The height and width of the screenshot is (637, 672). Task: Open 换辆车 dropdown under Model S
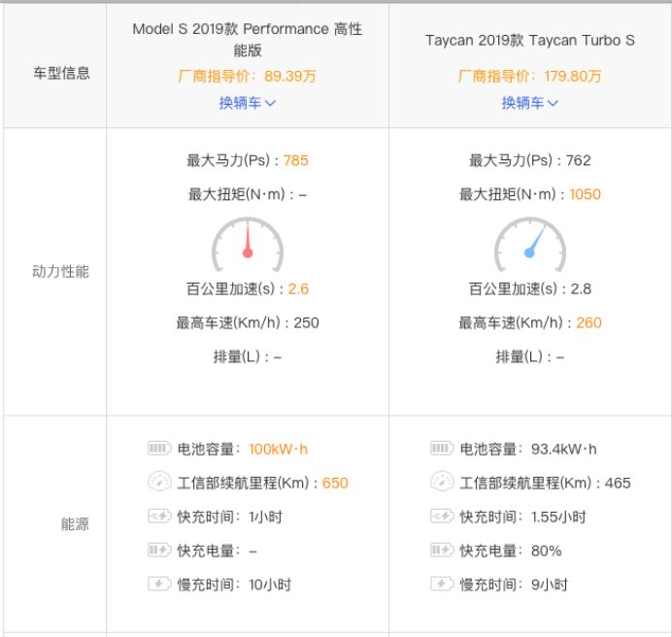point(248,103)
